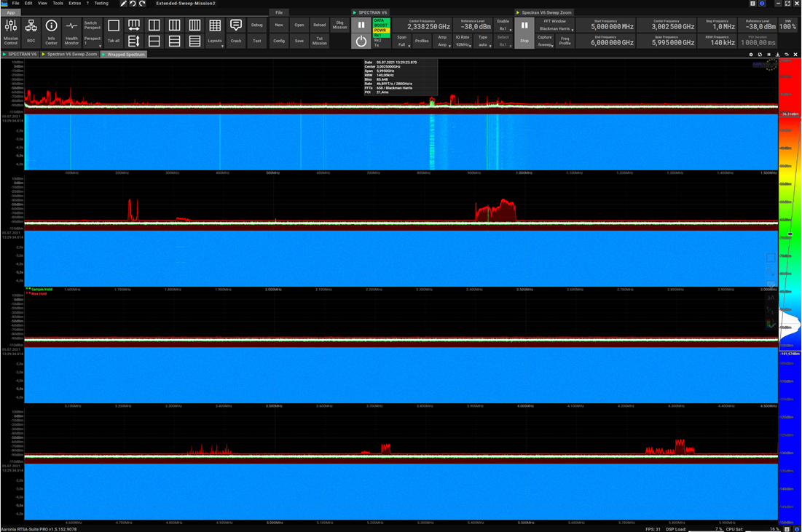
Task: Choose three-column layout icon
Action: [174, 25]
